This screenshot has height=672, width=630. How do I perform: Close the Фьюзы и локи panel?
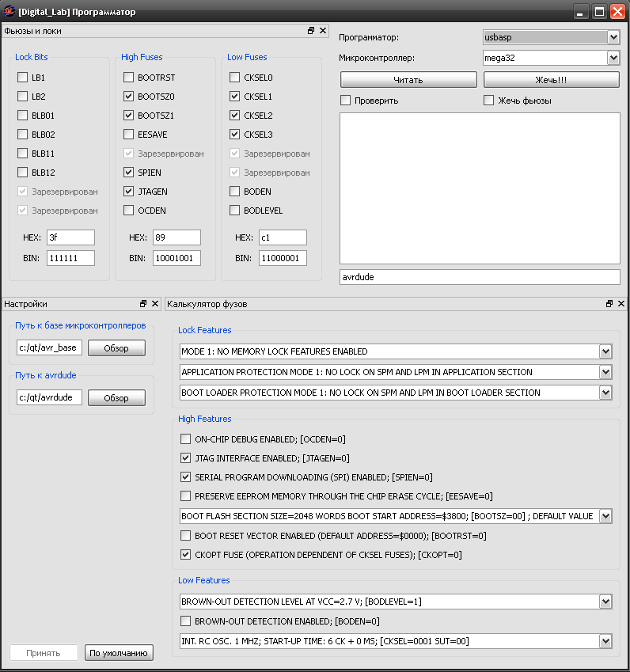coord(323,31)
